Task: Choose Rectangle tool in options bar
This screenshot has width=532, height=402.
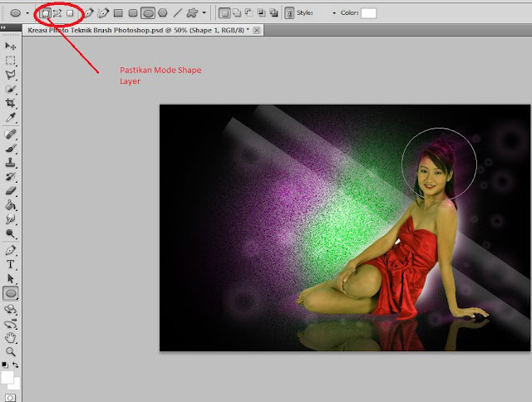Action: 118,13
